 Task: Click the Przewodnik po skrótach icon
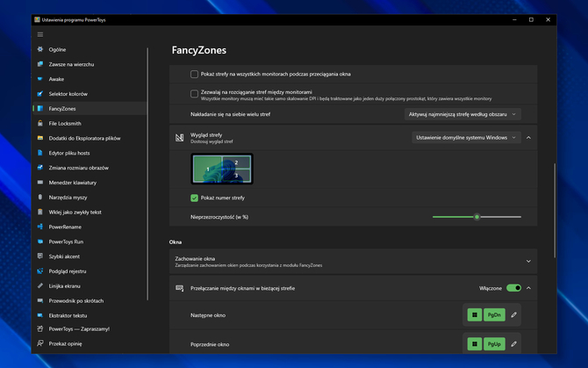click(40, 301)
